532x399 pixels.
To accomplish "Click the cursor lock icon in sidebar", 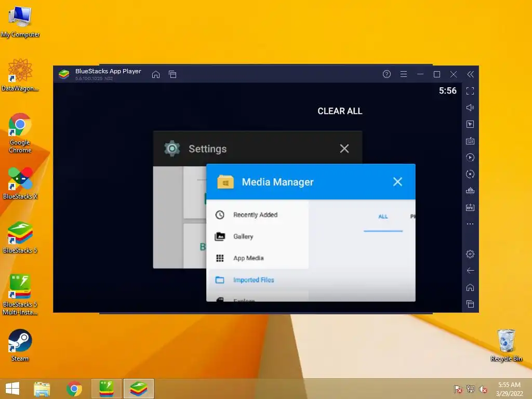I will point(470,124).
